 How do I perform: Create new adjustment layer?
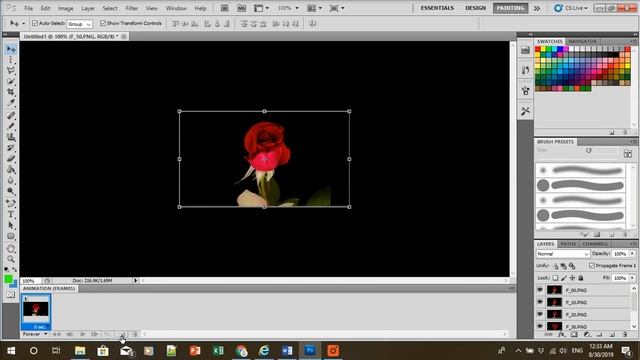point(587,335)
